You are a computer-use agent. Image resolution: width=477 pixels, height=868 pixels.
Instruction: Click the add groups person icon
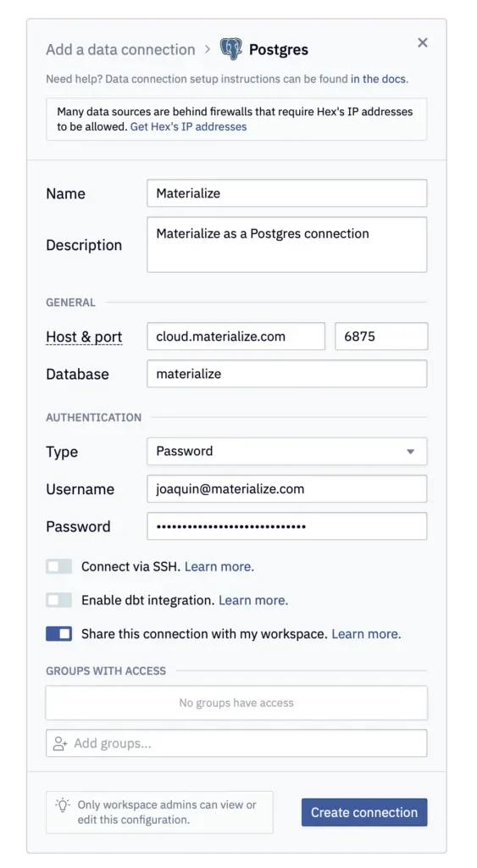[x=60, y=743]
